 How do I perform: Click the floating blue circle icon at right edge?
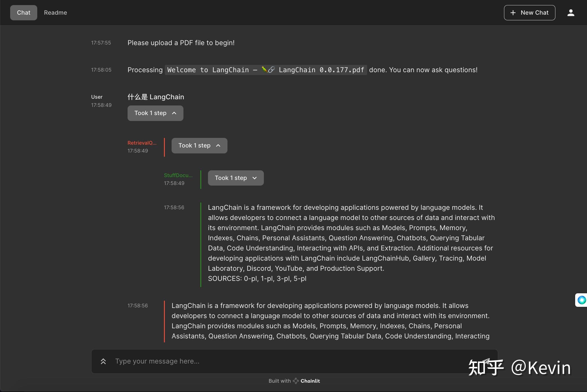pyautogui.click(x=581, y=300)
